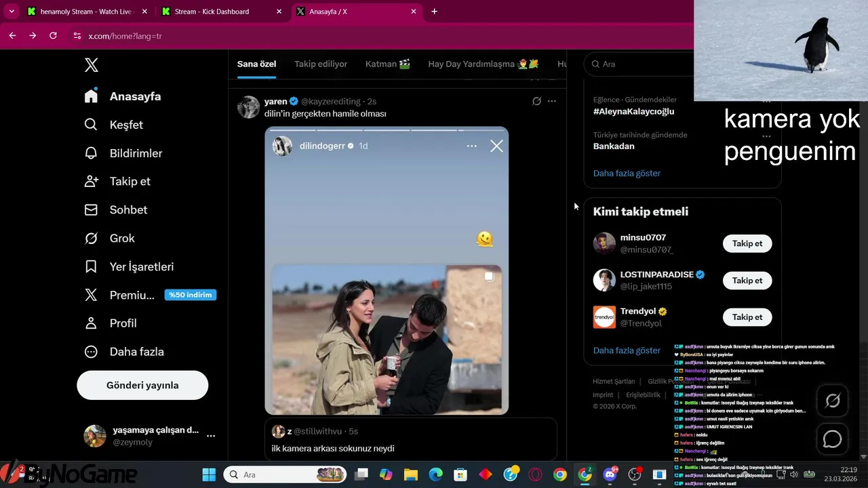Reload the page

click(53, 35)
